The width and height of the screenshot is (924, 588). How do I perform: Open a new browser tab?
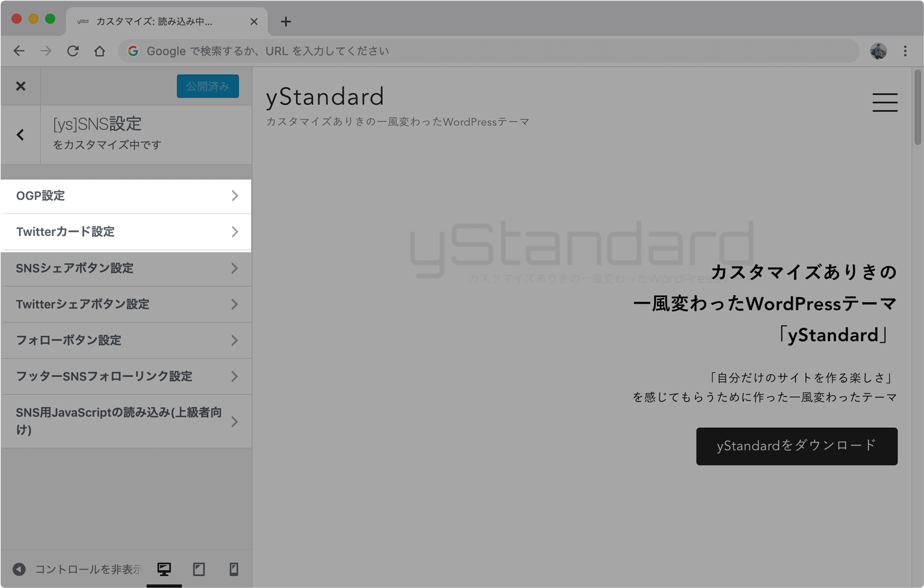coord(285,21)
